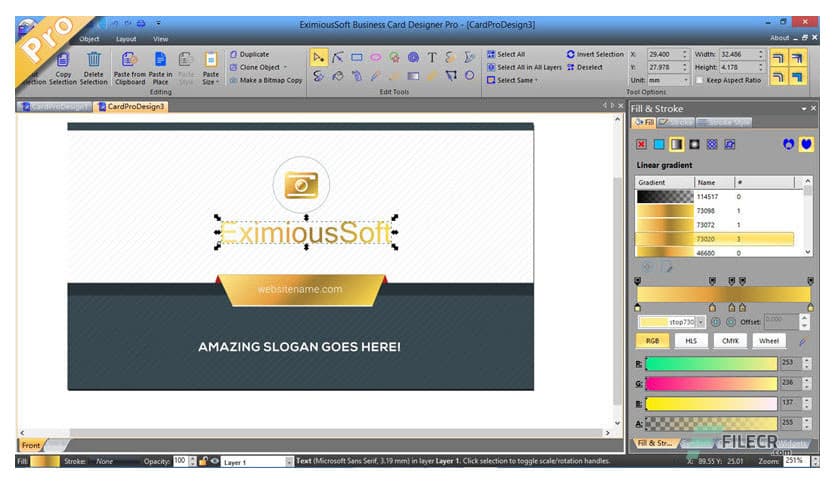
Task: Toggle the top-left stroke scaling option
Action: (778, 58)
